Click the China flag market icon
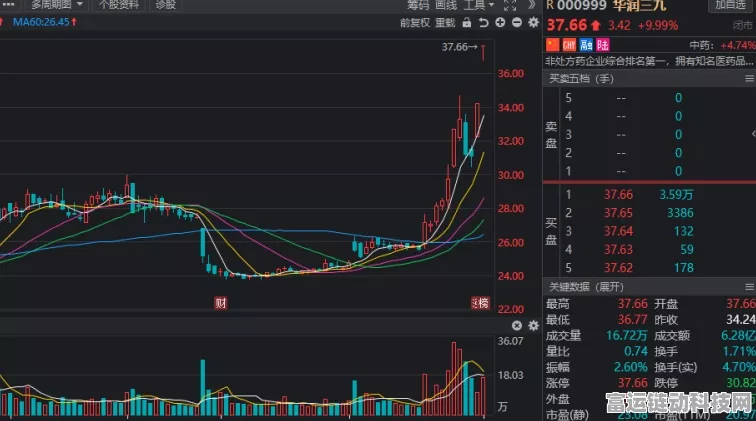Image resolution: width=756 pixels, height=421 pixels. click(x=552, y=45)
